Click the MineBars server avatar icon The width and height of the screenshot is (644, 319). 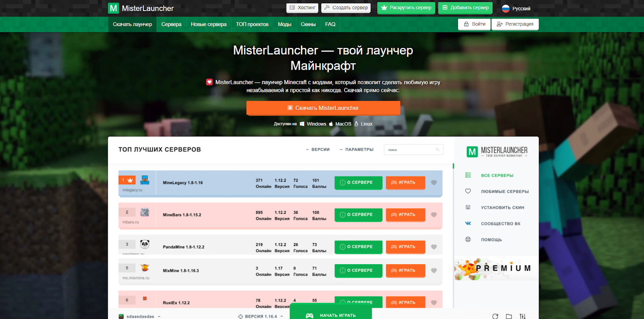click(x=145, y=212)
